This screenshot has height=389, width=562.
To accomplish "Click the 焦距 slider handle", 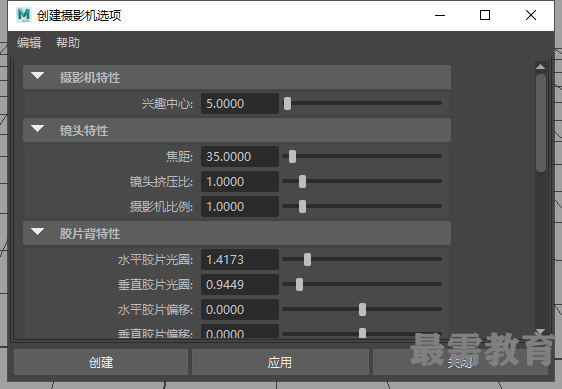I will (292, 157).
